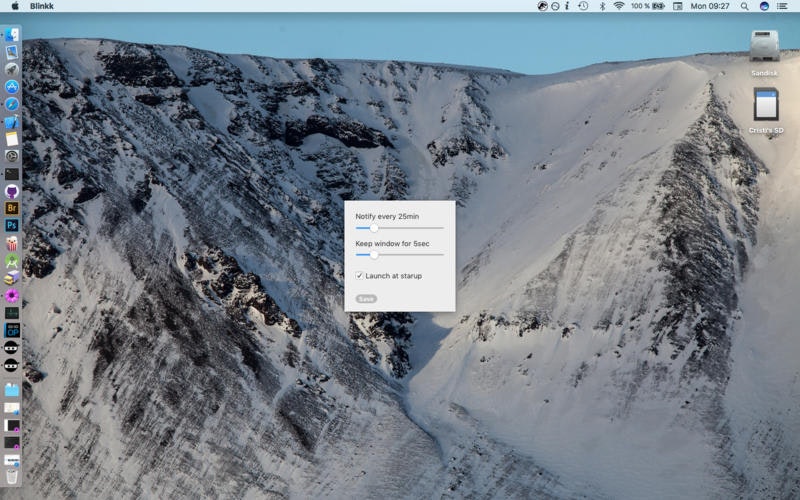Launch Preview from the dock

12,52
